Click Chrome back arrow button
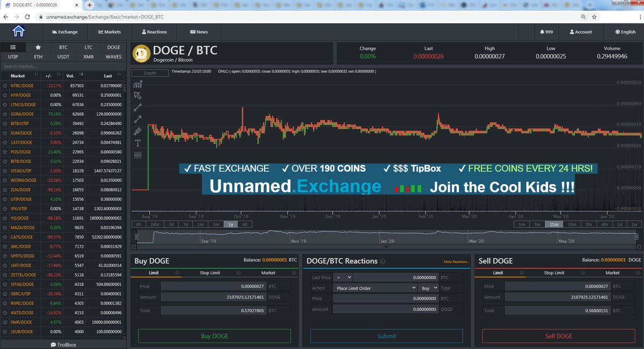The width and height of the screenshot is (644, 349). pos(6,17)
